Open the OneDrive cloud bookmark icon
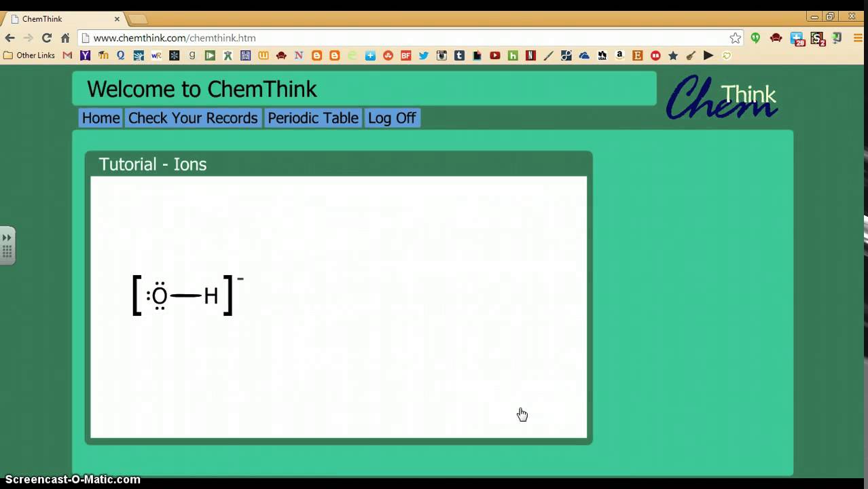 (584, 56)
